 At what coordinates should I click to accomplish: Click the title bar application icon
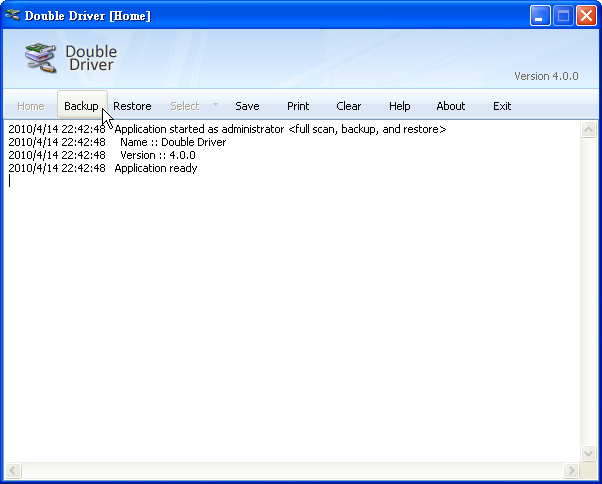13,15
